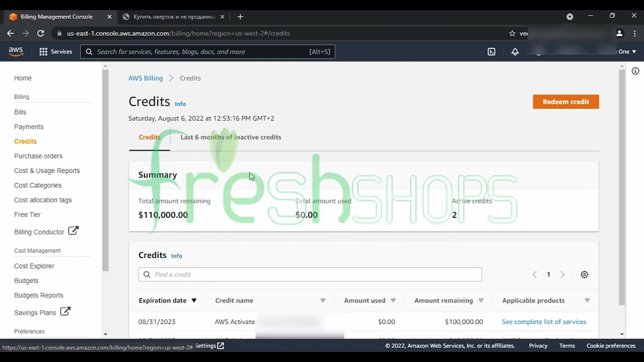Click the AWS logo icon
The width and height of the screenshot is (644, 362).
click(x=16, y=51)
